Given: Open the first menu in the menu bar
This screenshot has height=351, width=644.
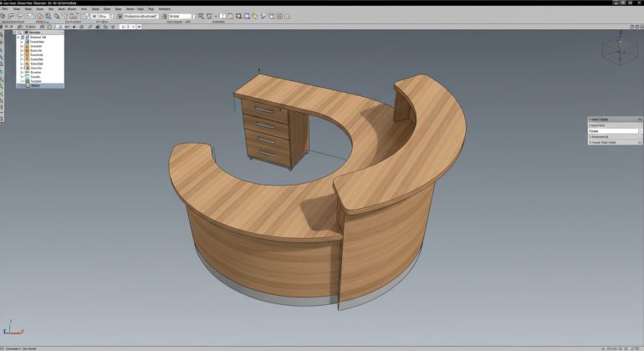Looking at the screenshot, I should [x=6, y=9].
